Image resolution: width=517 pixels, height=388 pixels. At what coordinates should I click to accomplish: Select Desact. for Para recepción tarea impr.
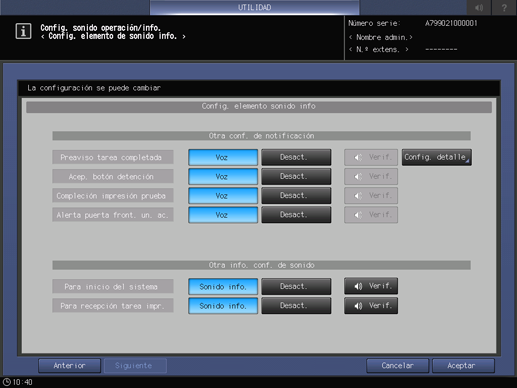pos(296,306)
